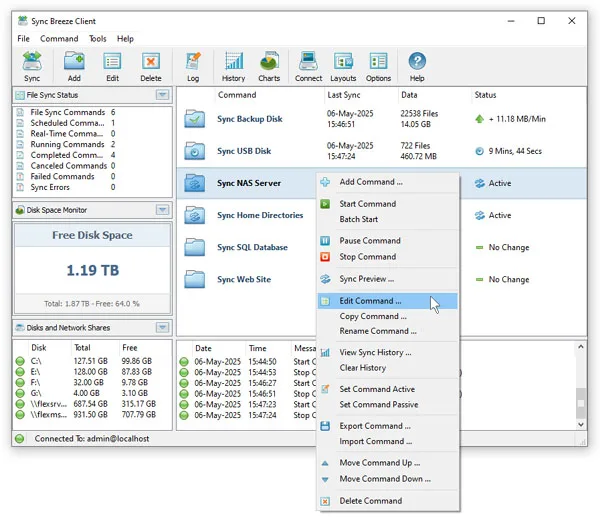The width and height of the screenshot is (600, 517).
Task: Click the Sync Breeze Client title bar icon
Action: pyautogui.click(x=23, y=21)
